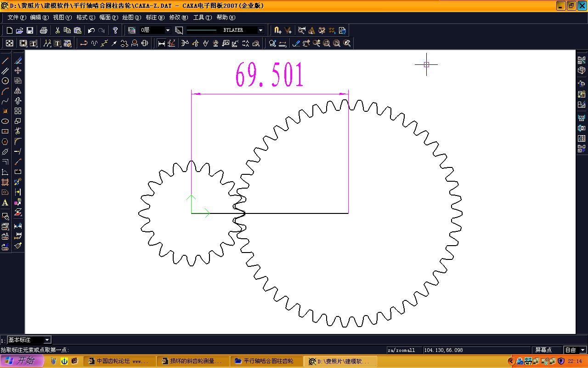This screenshot has height=368, width=588.
Task: Copy the selected entities
Action: pyautogui.click(x=68, y=30)
